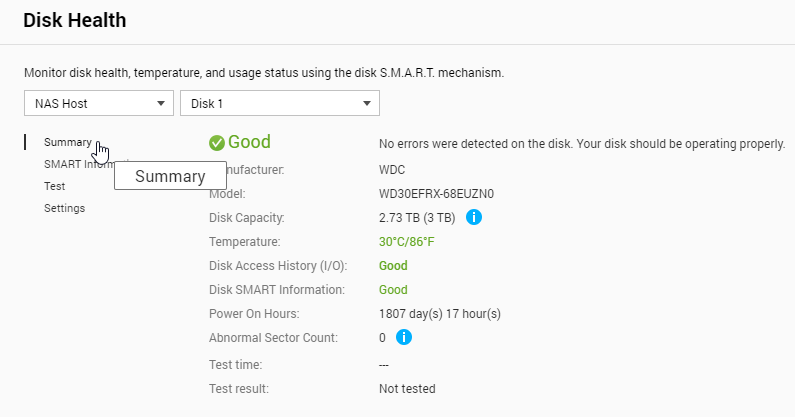Click the Disk Health page title

pyautogui.click(x=74, y=20)
